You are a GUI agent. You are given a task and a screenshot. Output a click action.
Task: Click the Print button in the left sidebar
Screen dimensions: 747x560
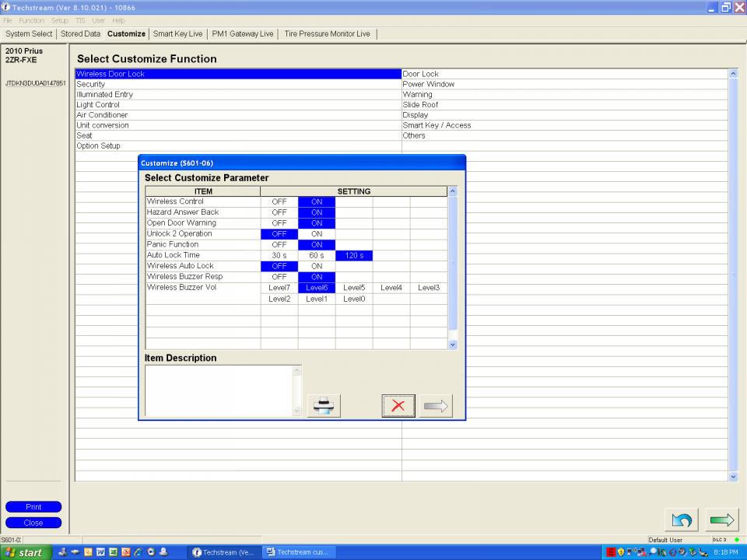pos(33,507)
